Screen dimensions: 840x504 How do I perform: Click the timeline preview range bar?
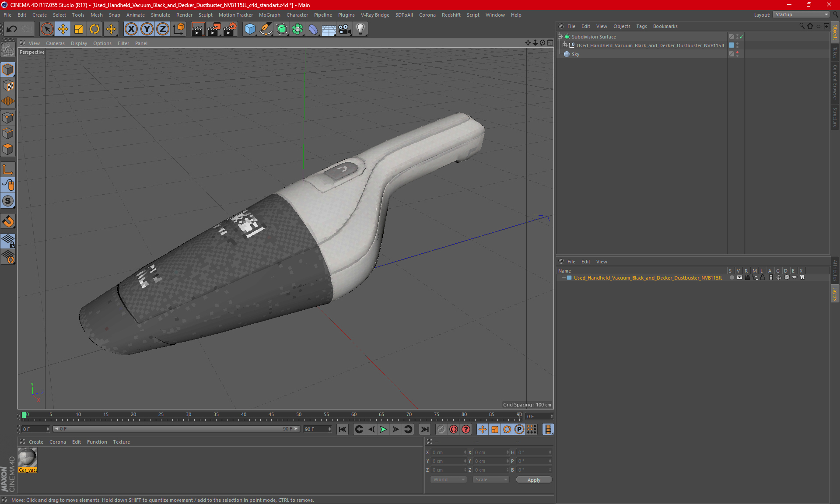176,429
